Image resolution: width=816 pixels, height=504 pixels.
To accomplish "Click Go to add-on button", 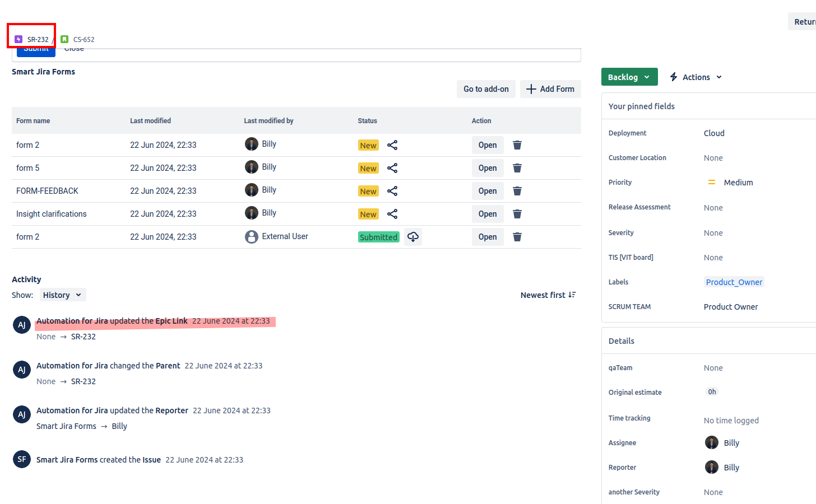I will [x=486, y=89].
